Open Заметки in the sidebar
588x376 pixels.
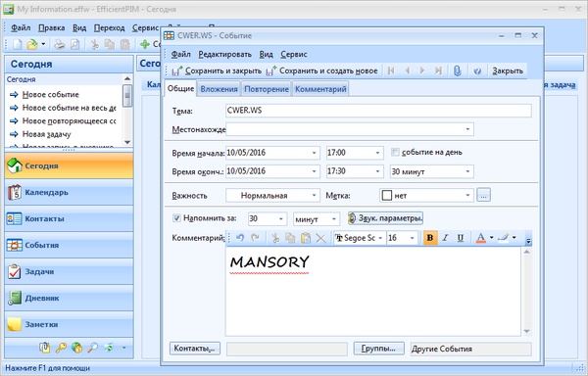[69, 325]
